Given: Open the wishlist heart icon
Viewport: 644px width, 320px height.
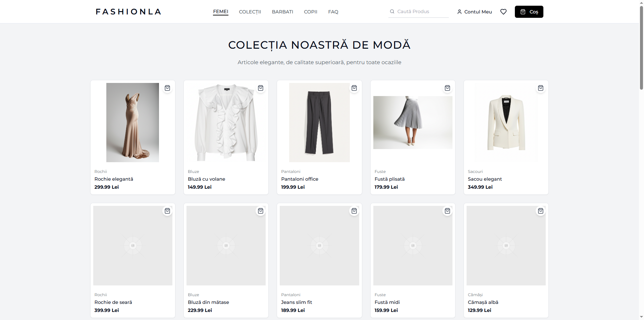Looking at the screenshot, I should tap(503, 12).
